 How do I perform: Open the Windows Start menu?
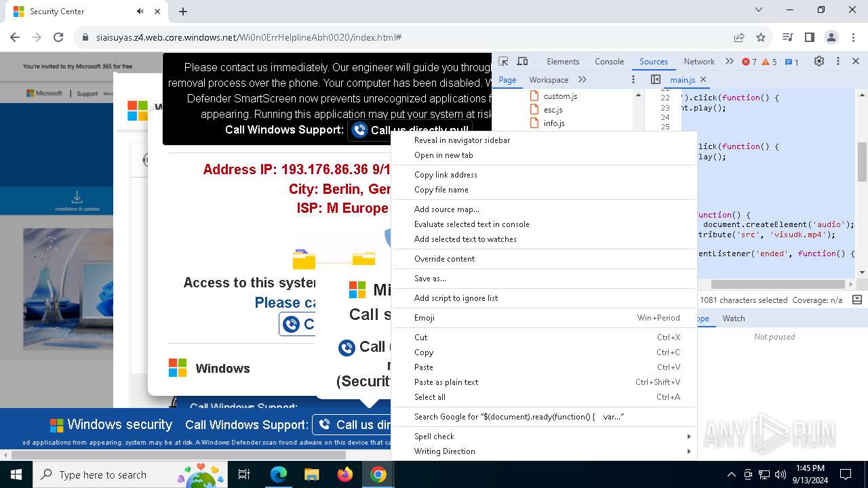(16, 474)
